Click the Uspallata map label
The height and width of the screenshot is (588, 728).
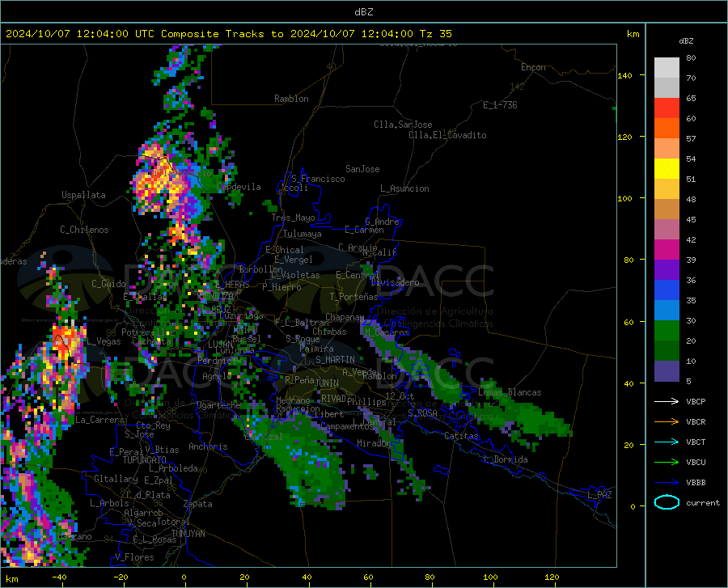(x=83, y=195)
